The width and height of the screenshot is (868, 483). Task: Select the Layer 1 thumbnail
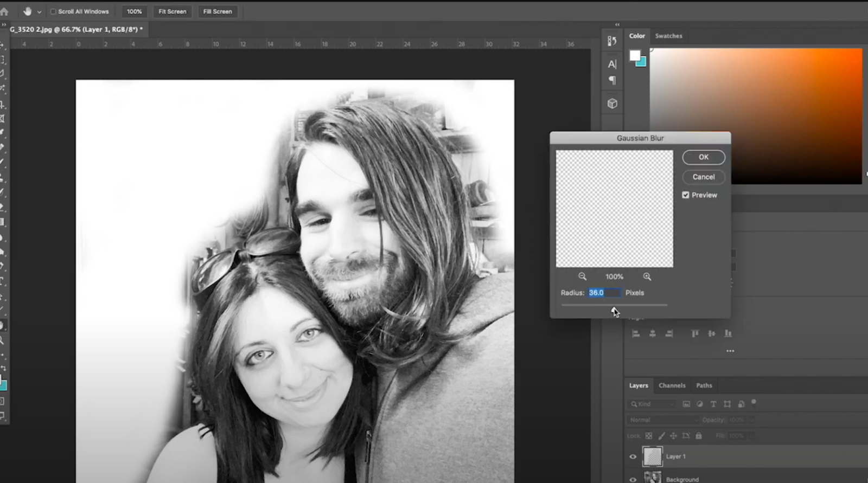[x=652, y=456]
